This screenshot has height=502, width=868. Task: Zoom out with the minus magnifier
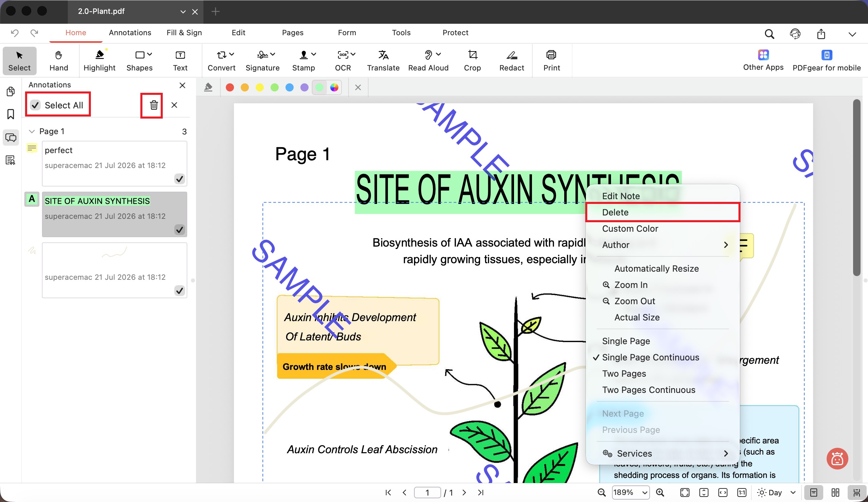click(x=601, y=493)
